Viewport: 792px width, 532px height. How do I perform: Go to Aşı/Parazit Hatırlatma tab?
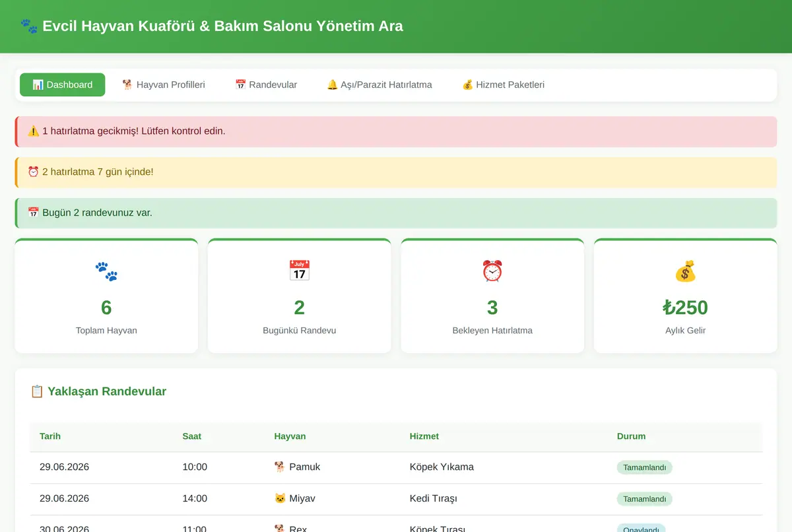(x=379, y=84)
